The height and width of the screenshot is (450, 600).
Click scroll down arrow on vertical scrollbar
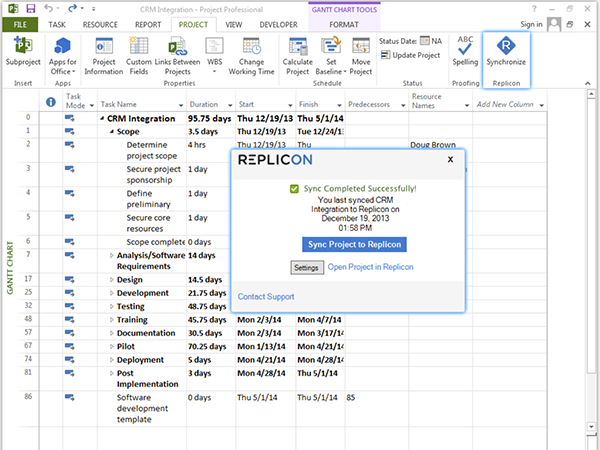tap(591, 427)
